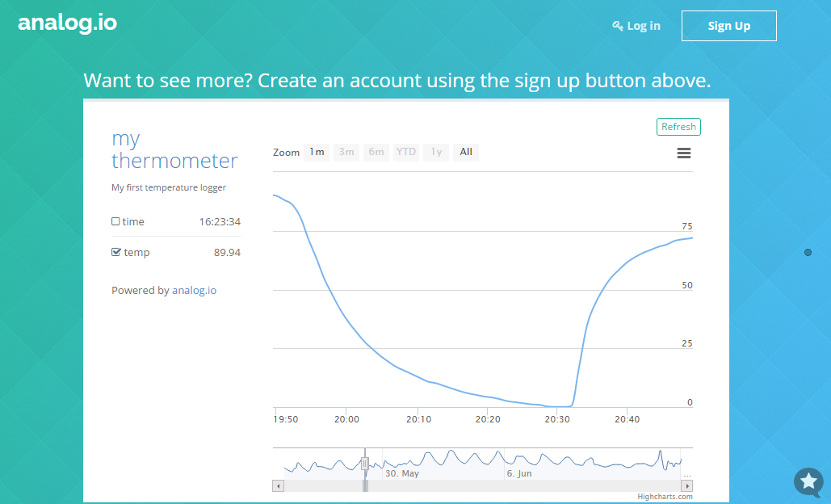Click the navigator horizontal scrollbar track
831x504 pixels.
[x=525, y=486]
